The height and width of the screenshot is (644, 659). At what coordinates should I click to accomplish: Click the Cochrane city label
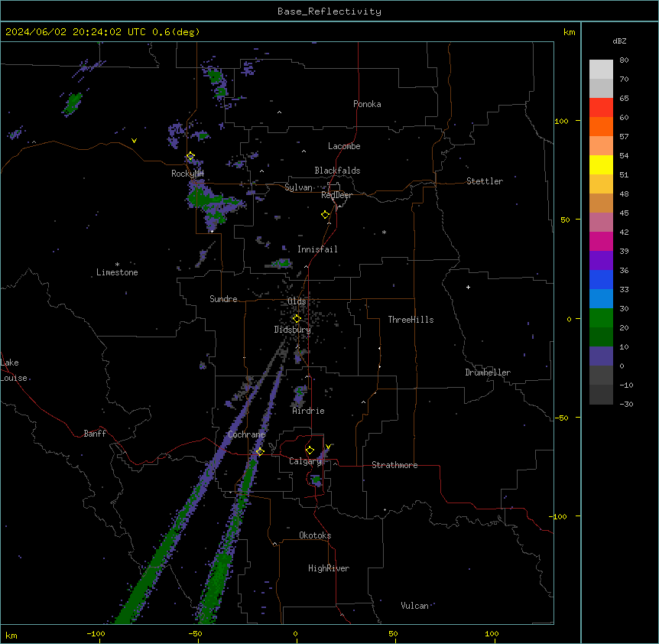tap(247, 434)
